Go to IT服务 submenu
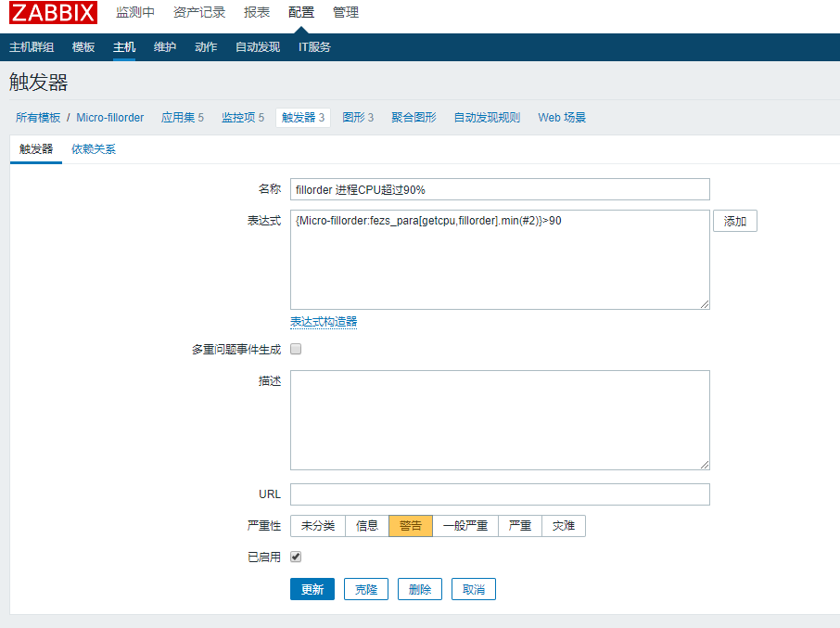The width and height of the screenshot is (840, 628). click(314, 47)
